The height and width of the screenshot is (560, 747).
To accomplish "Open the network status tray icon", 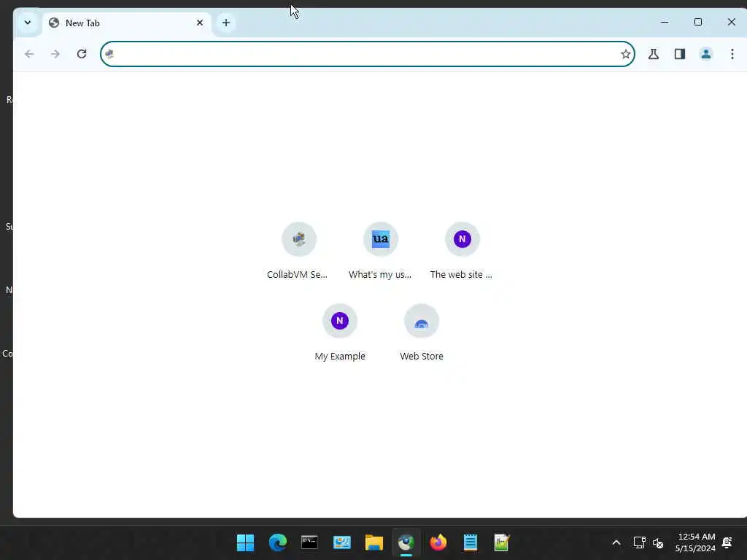I will (639, 542).
